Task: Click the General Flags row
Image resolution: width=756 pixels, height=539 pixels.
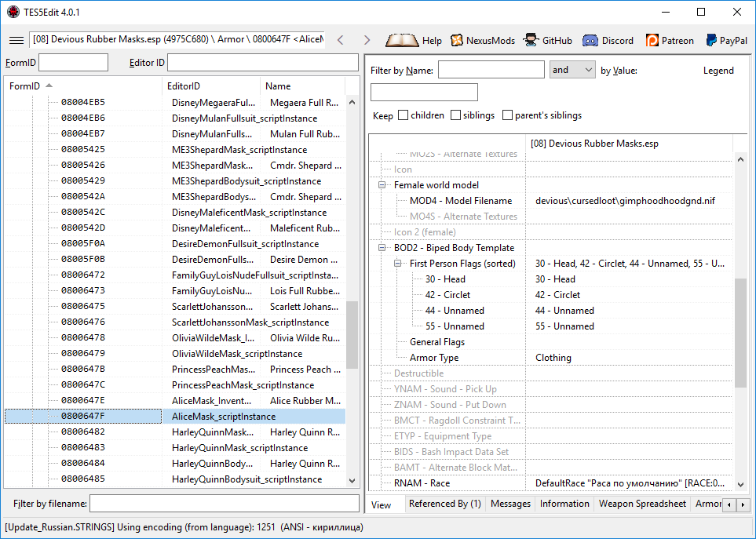Action: click(x=550, y=342)
